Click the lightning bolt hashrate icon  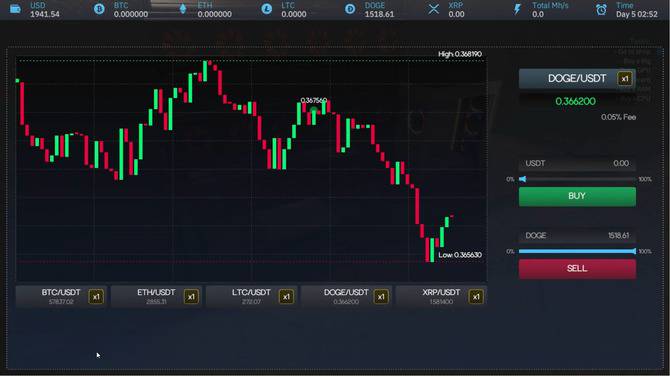(517, 9)
